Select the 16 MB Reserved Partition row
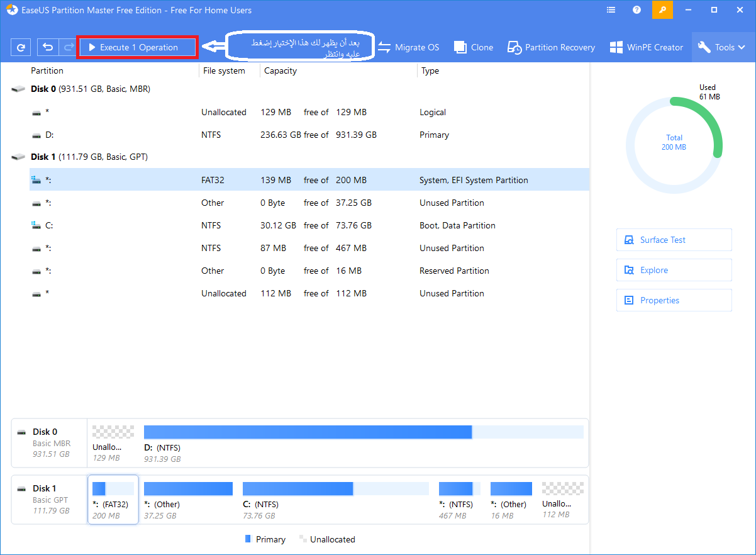The image size is (756, 555). click(x=309, y=271)
